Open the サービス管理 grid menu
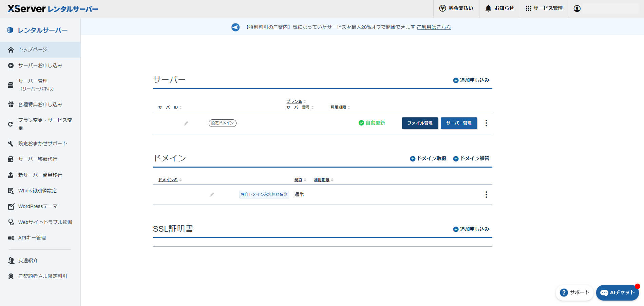This screenshot has height=306, width=644. pos(544,8)
